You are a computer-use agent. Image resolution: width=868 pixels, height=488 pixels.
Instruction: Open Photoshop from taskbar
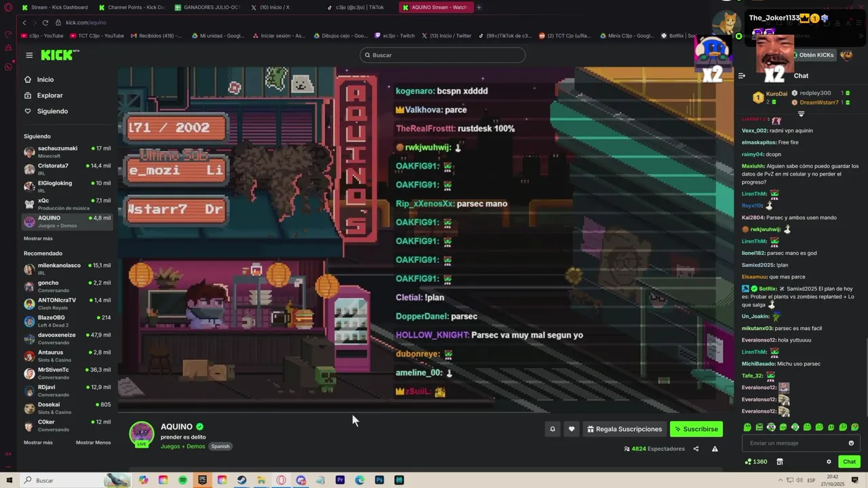click(379, 480)
